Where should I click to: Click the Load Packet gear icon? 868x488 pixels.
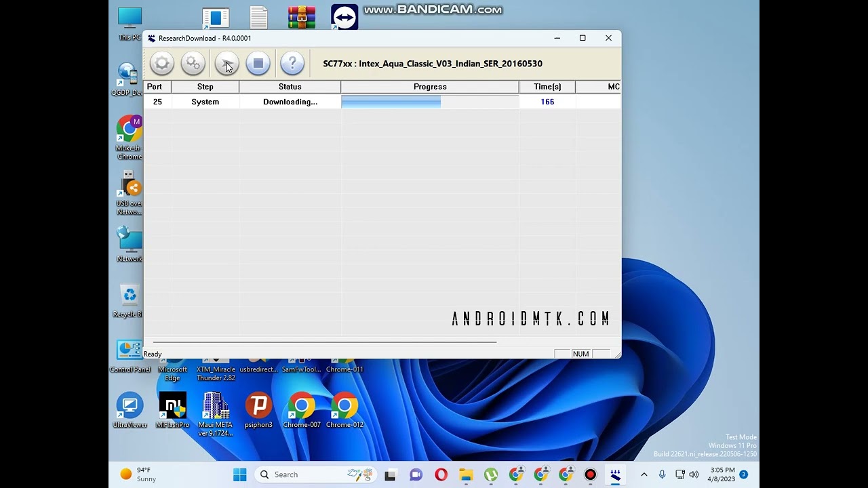pos(162,64)
